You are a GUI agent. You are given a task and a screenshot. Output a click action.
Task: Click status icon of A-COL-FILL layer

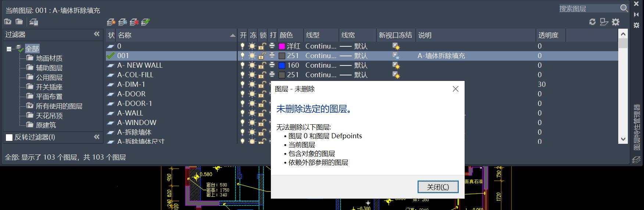point(111,75)
